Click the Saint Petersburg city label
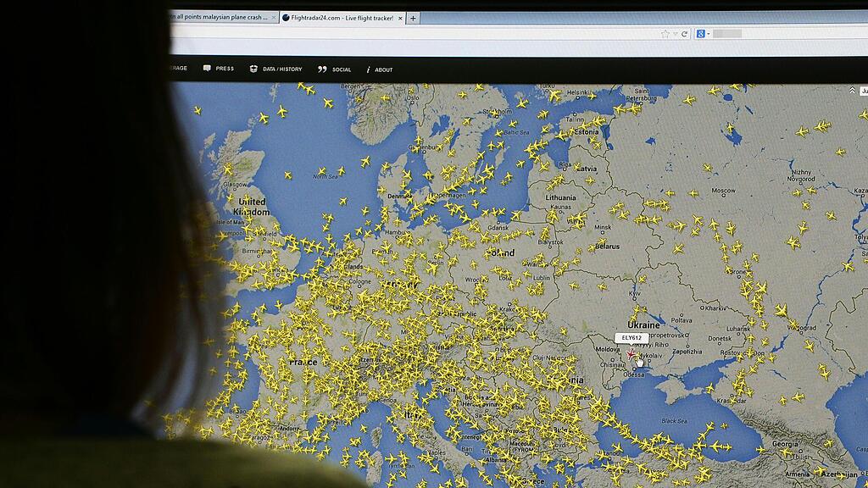Viewport: 868px width, 488px height. point(643,95)
